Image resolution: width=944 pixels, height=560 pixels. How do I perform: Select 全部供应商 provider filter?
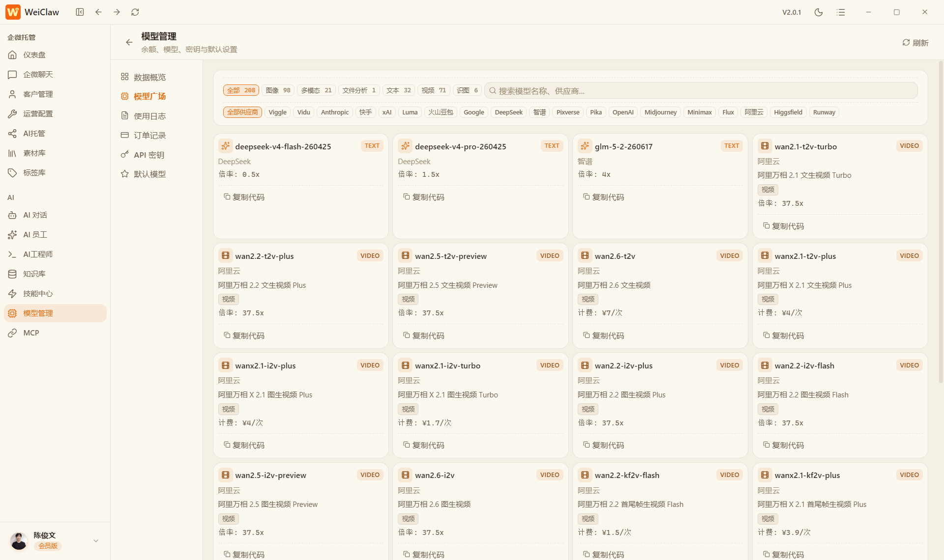(x=242, y=112)
